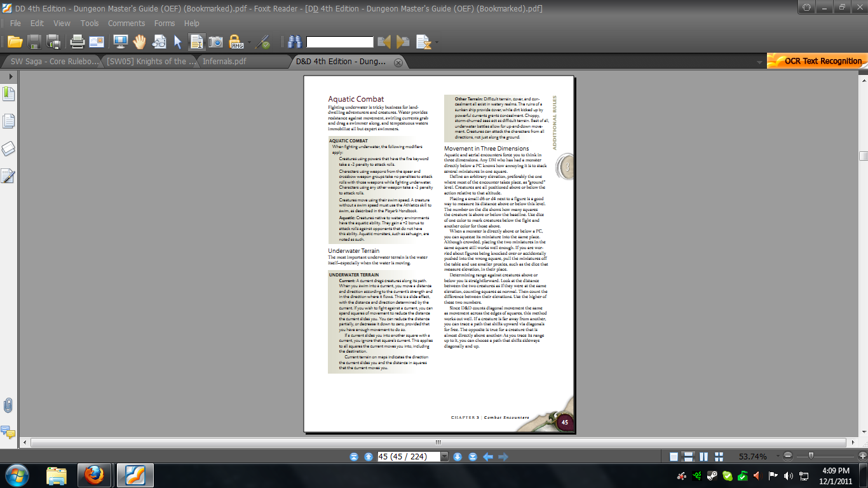Select the Text selection tool
Screen dimensions: 868x488
pos(196,42)
